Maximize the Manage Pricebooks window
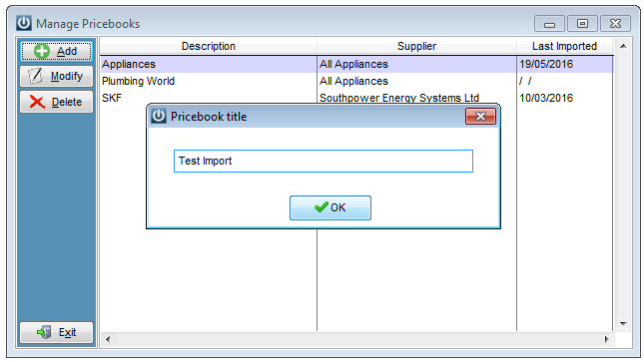This screenshot has width=644, height=362. 582,23
